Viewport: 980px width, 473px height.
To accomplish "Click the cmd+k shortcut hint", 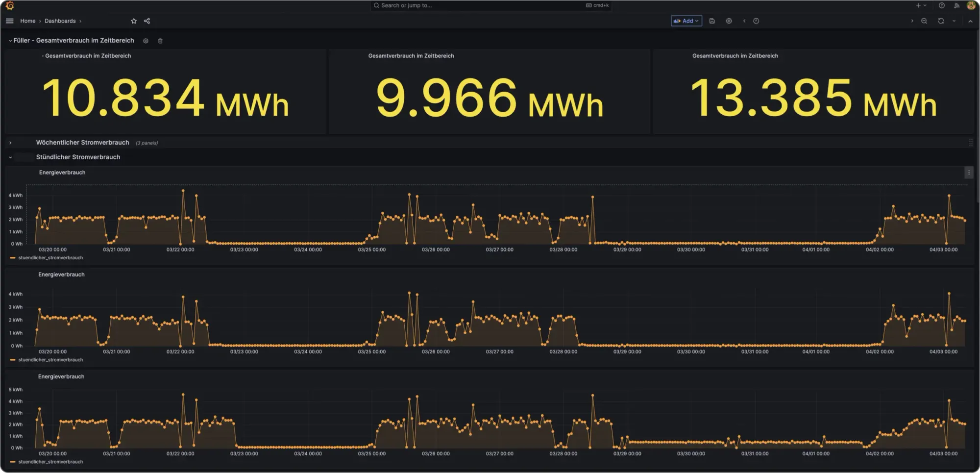I will (597, 5).
